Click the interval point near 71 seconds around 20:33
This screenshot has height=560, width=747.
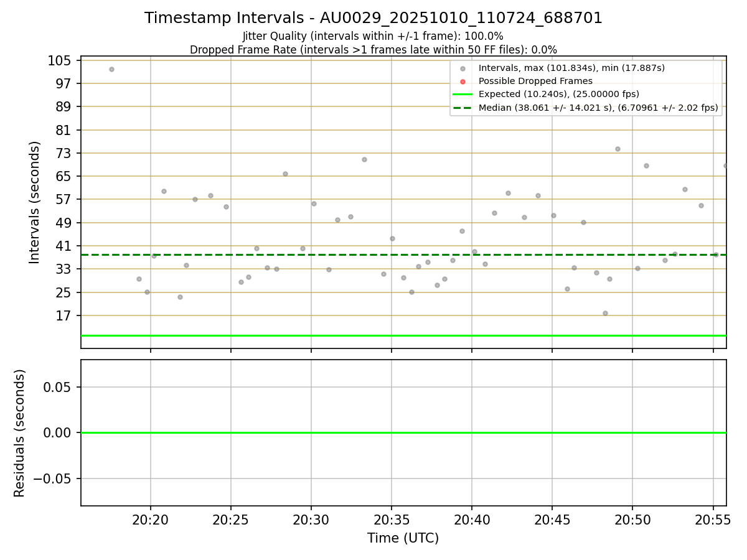tap(364, 159)
